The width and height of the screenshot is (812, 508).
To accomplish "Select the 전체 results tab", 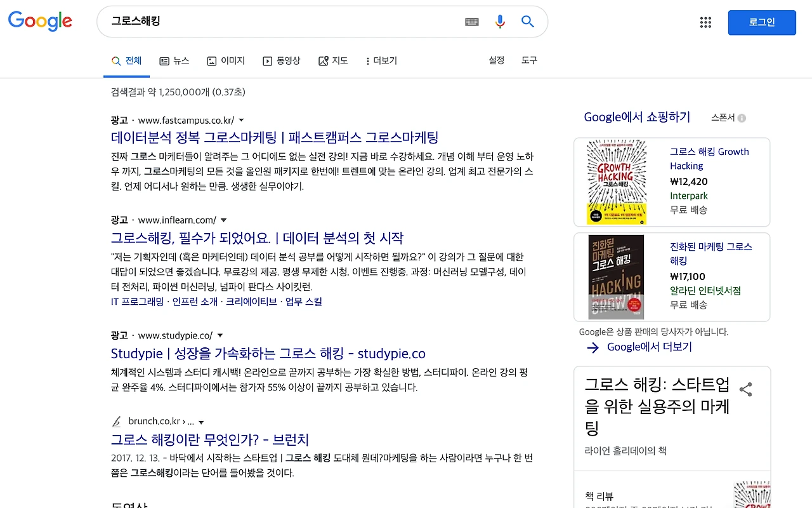I will pyautogui.click(x=126, y=61).
